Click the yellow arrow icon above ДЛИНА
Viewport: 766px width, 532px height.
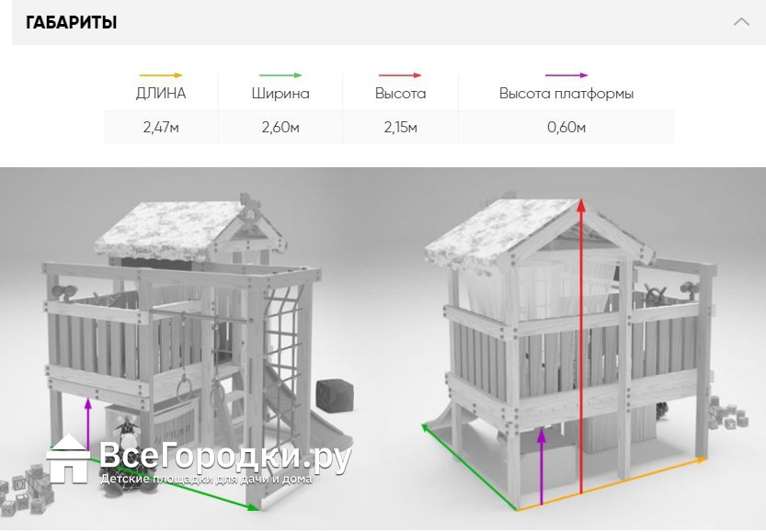click(x=160, y=75)
